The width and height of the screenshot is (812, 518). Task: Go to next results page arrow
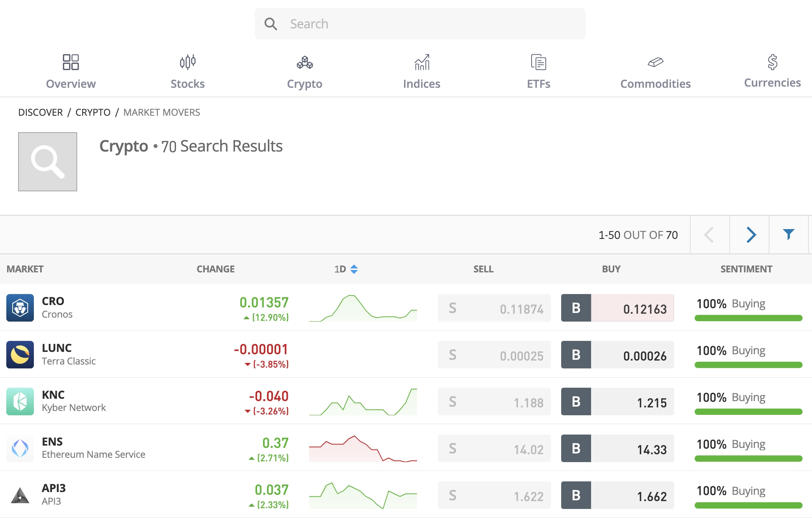(749, 235)
